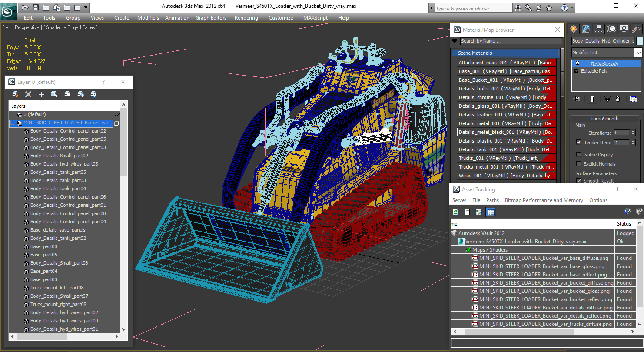Viewport: 644px width, 352px height.
Task: Click the Favorites star icon
Action: pyautogui.click(x=549, y=8)
